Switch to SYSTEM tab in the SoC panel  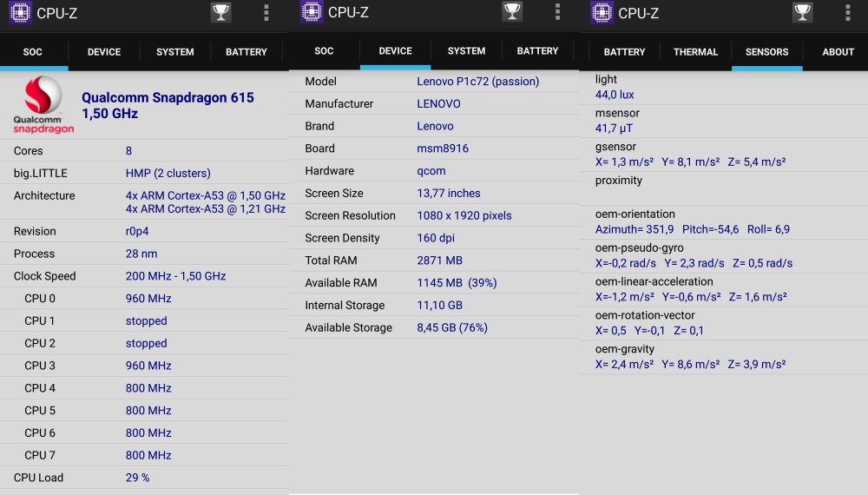coord(175,52)
